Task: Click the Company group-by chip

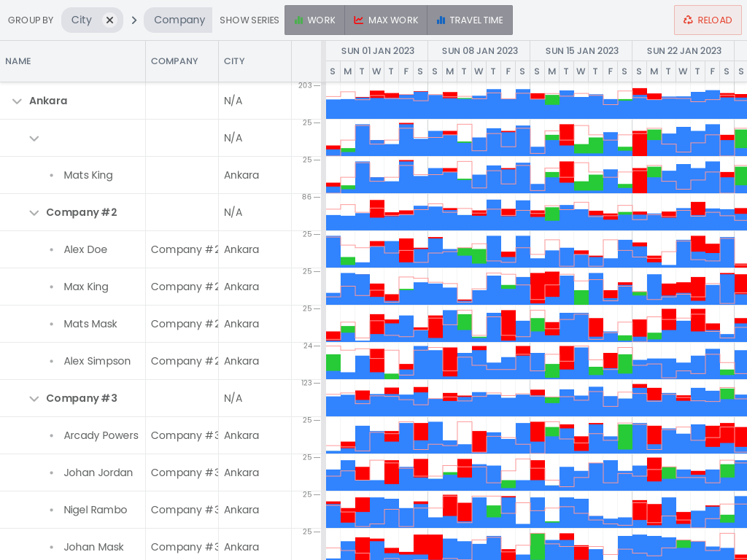Action: tap(178, 20)
